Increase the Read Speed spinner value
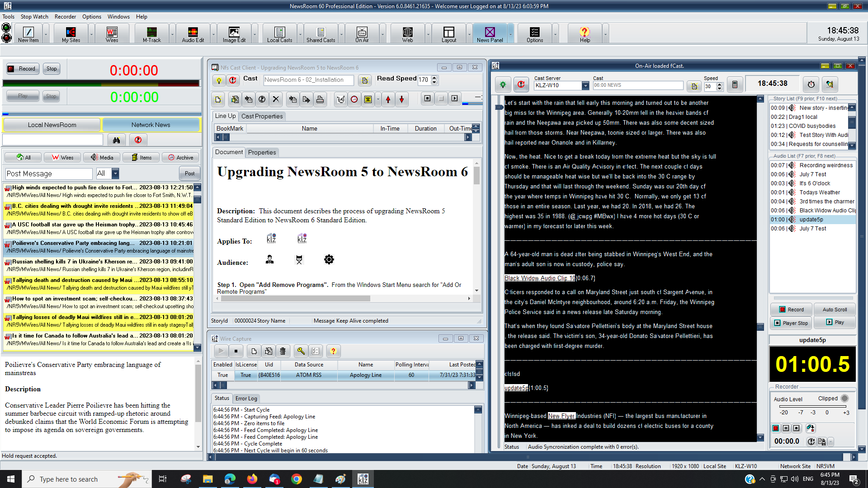This screenshot has height=488, width=868. [x=434, y=77]
